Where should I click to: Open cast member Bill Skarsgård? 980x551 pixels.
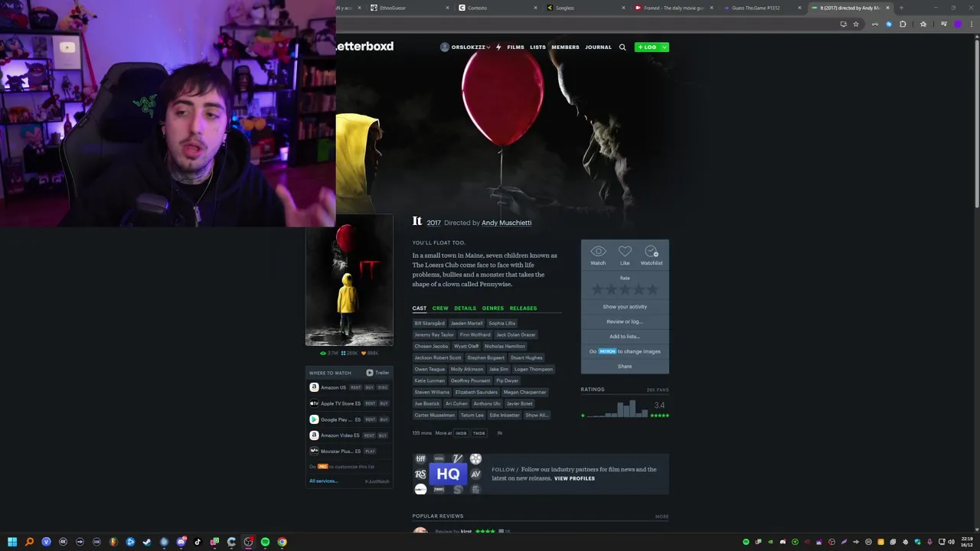[x=430, y=324]
